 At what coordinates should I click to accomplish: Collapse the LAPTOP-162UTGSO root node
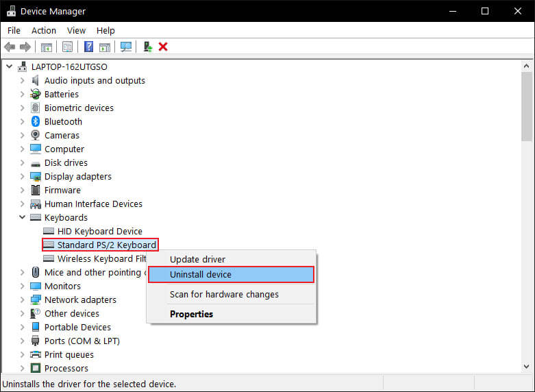point(9,66)
